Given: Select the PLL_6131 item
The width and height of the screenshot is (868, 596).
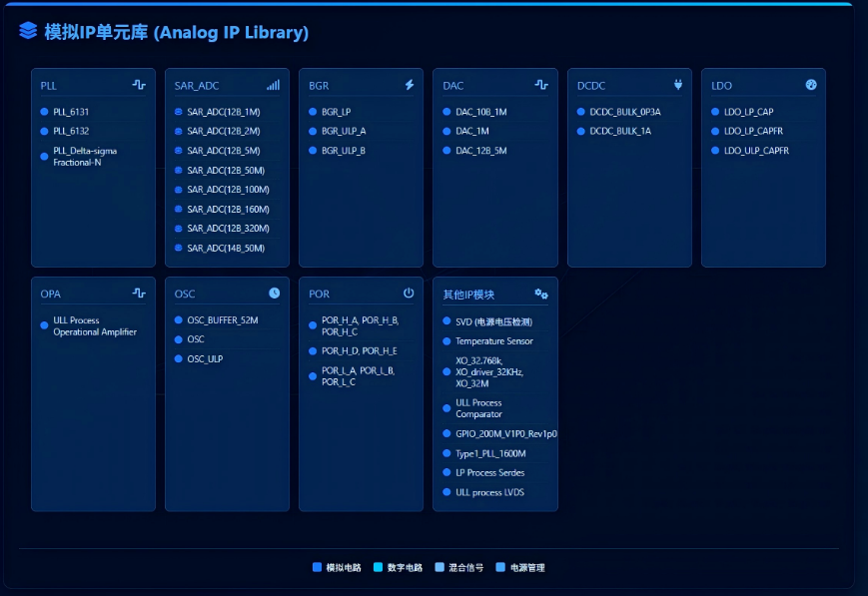Looking at the screenshot, I should click(71, 112).
